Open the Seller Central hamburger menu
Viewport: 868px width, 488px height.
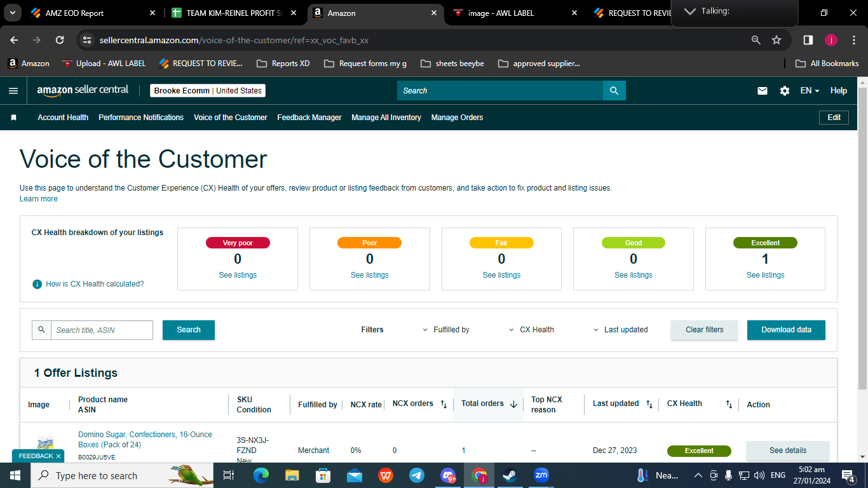(x=13, y=91)
